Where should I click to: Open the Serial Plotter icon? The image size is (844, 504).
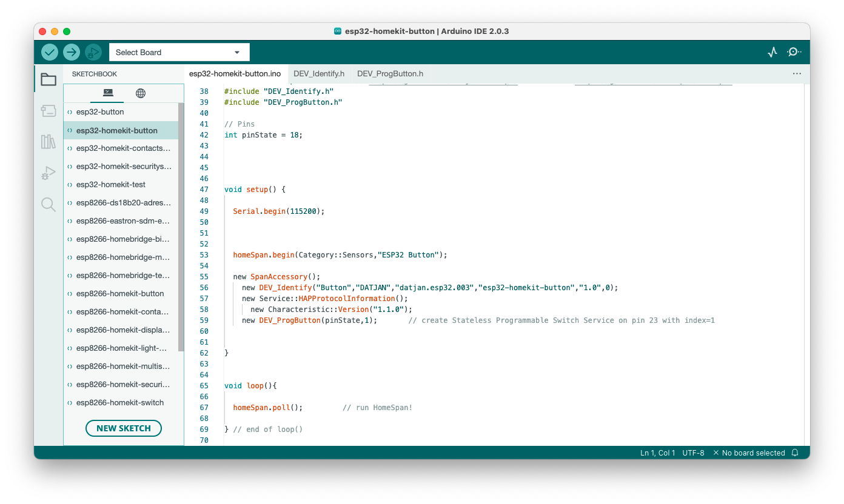[x=772, y=52]
